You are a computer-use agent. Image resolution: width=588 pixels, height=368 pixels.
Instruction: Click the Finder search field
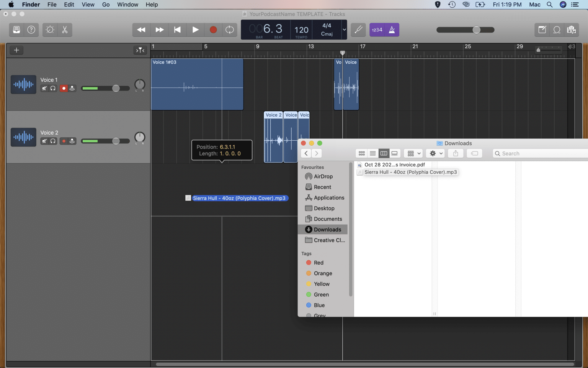(x=536, y=153)
